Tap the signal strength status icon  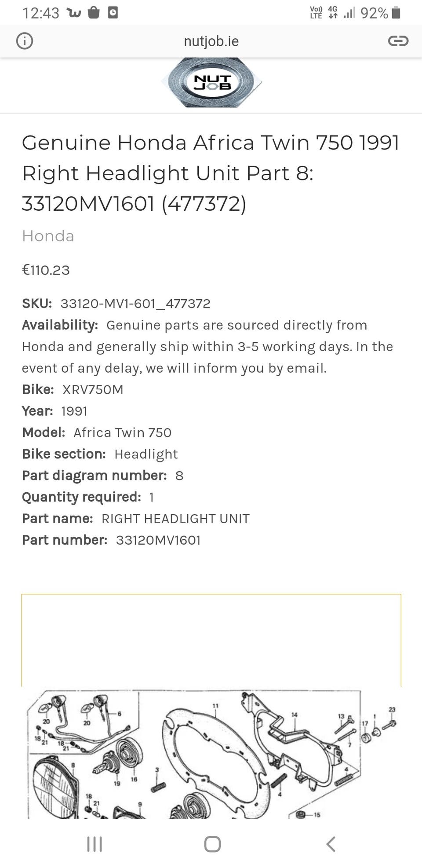point(349,13)
